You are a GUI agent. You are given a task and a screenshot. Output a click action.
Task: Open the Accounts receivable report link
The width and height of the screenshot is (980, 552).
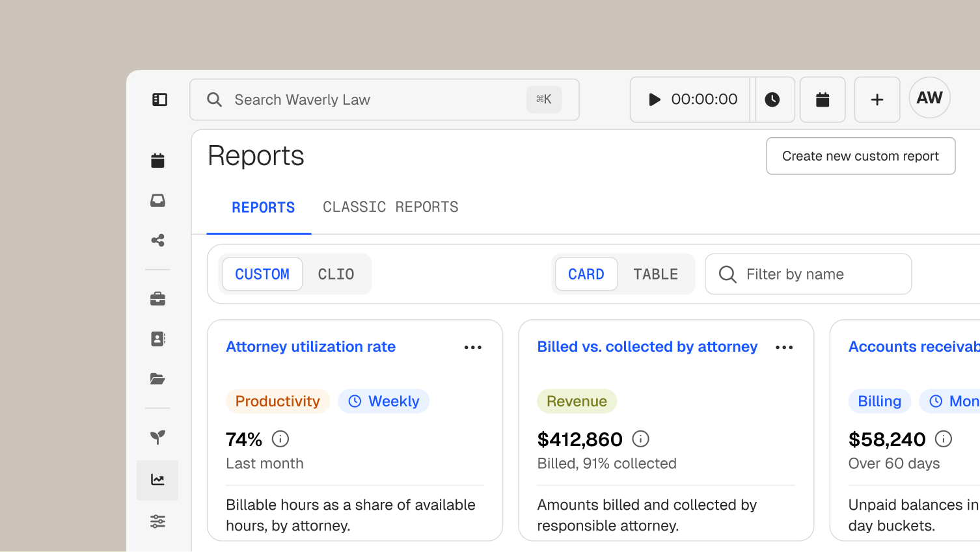[914, 347]
